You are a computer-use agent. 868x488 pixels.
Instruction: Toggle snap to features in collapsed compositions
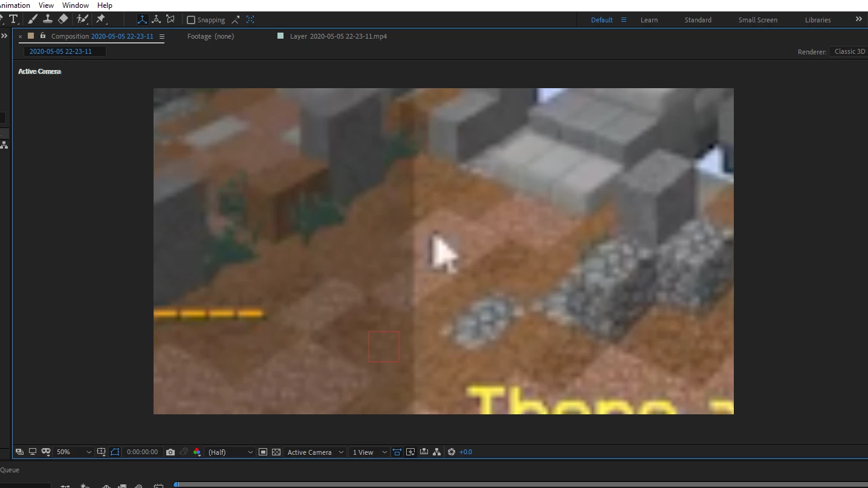[x=250, y=20]
